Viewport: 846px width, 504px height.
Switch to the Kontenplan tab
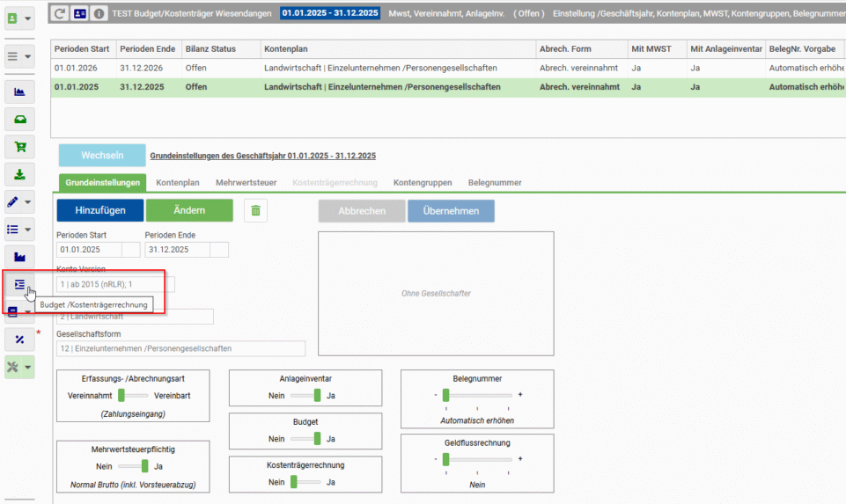coord(178,183)
